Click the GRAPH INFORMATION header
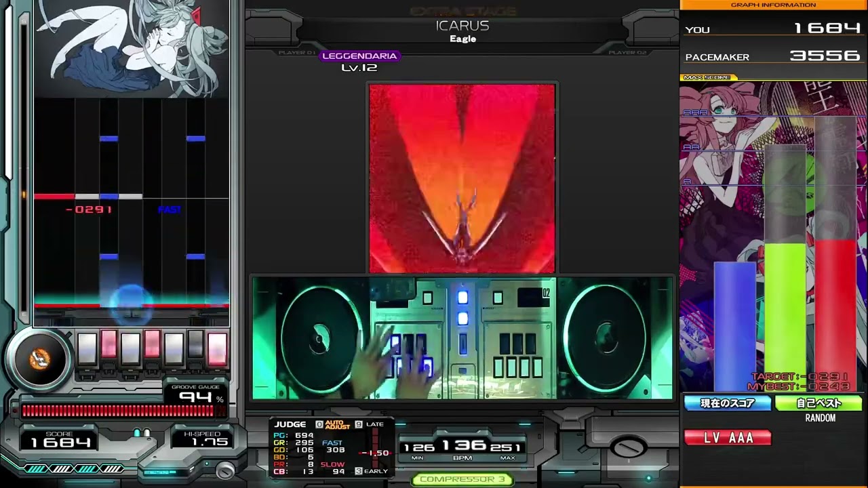The width and height of the screenshot is (868, 488). coord(773,5)
